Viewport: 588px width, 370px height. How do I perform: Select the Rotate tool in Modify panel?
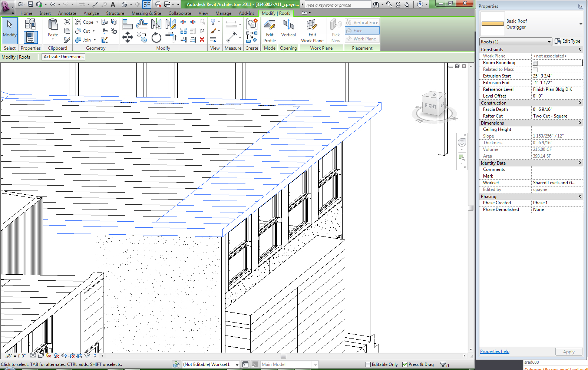[x=156, y=37]
